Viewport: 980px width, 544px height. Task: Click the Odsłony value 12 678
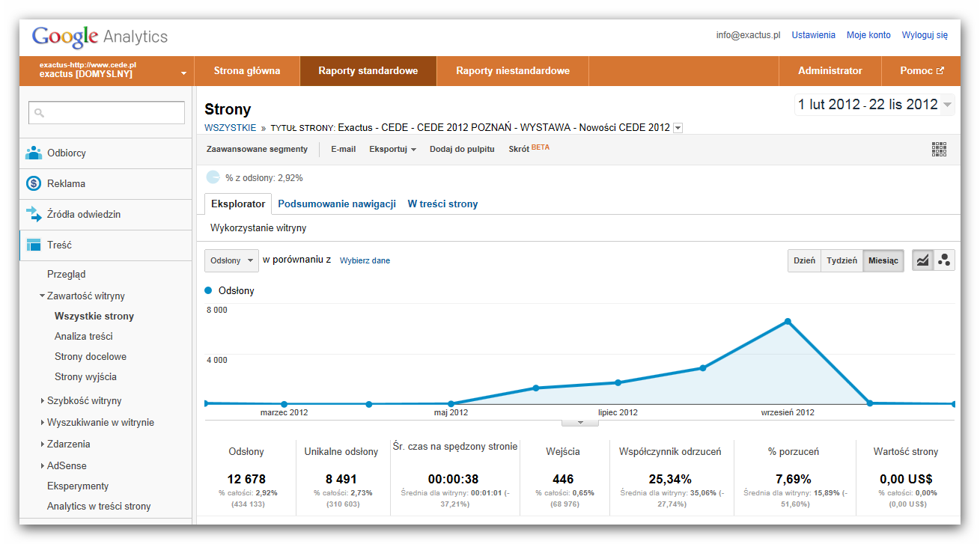(x=246, y=479)
